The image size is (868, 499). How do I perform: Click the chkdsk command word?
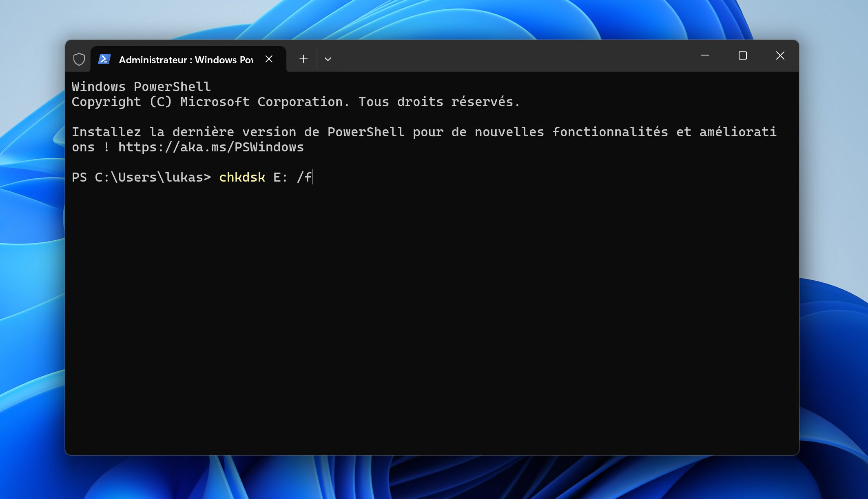pos(242,177)
